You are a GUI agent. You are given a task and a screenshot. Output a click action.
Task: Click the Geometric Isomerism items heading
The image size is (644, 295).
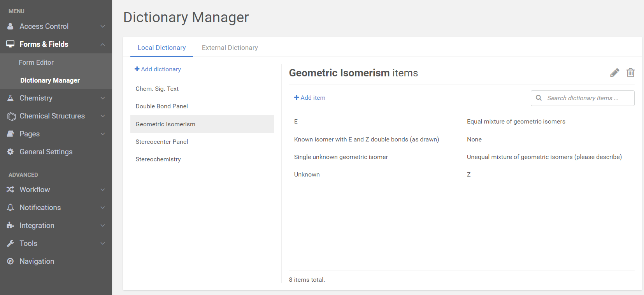tap(353, 73)
